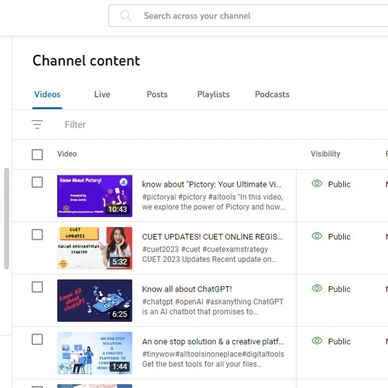Open title CUET UPDATES! CUET ONLINE REGIS...
388x388 pixels.
(x=212, y=237)
